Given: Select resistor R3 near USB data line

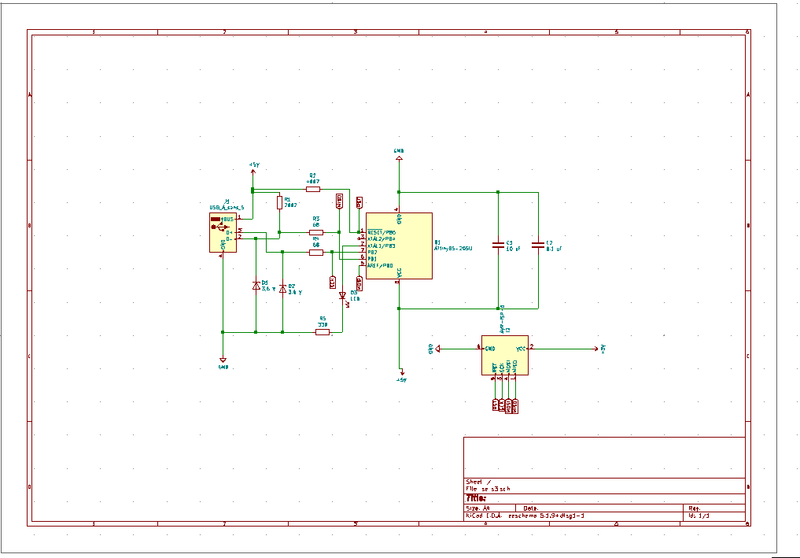Looking at the screenshot, I should click(x=316, y=231).
